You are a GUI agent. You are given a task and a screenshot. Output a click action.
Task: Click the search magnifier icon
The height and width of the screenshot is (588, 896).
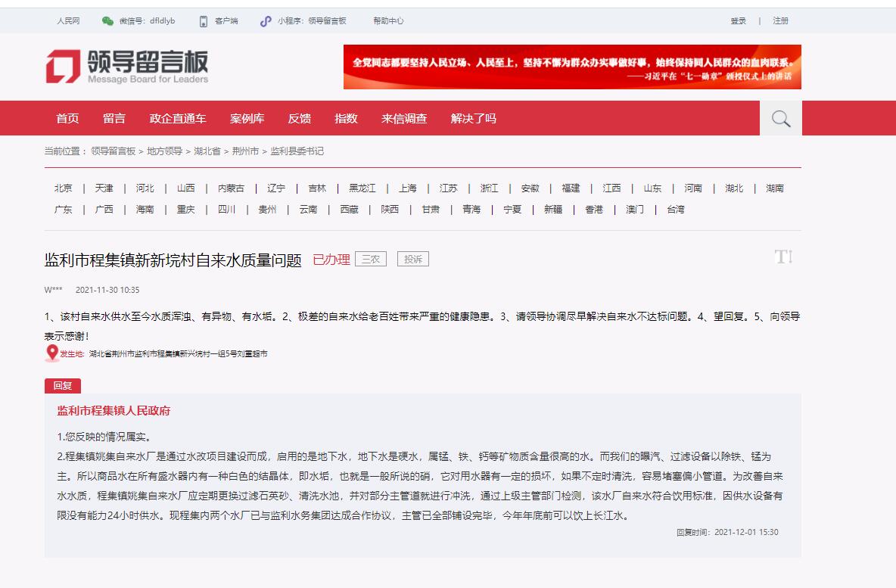pos(780,119)
